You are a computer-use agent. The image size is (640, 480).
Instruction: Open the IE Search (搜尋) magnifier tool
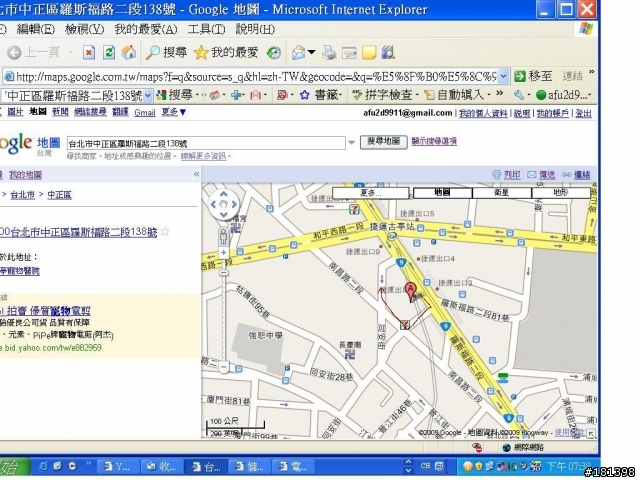166,52
